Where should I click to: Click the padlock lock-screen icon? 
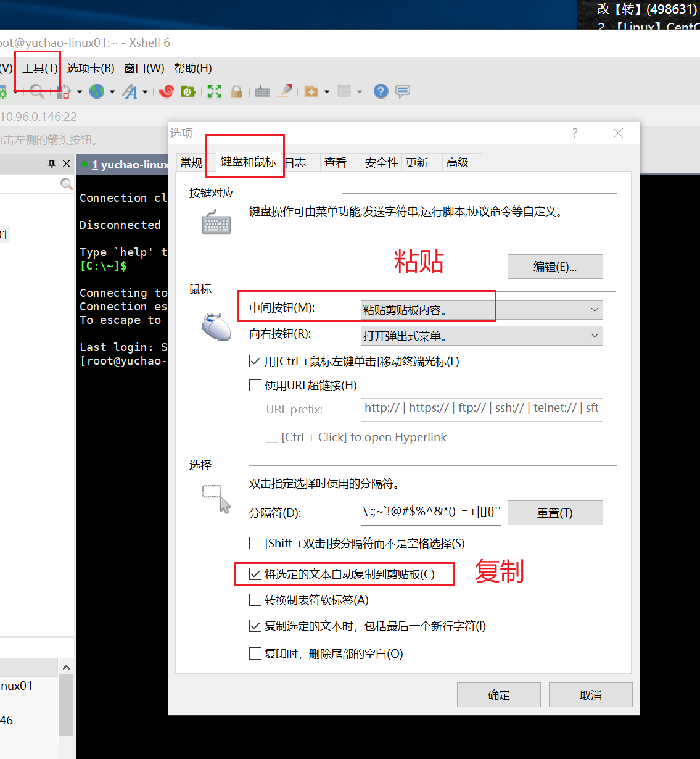click(x=236, y=91)
